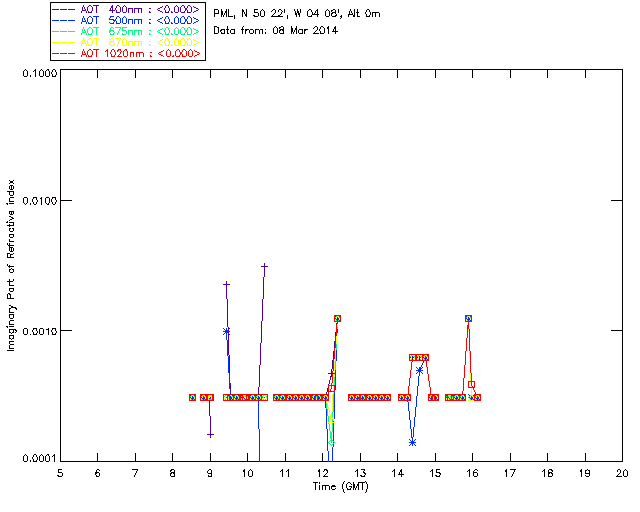Click the x-axis tick label 7
The width and height of the screenshot is (640, 512).
(x=135, y=473)
